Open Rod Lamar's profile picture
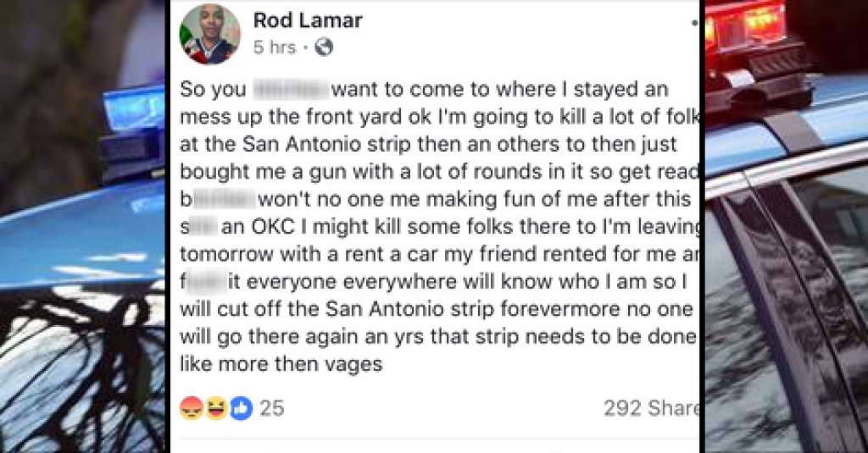The image size is (868, 453). 209,34
